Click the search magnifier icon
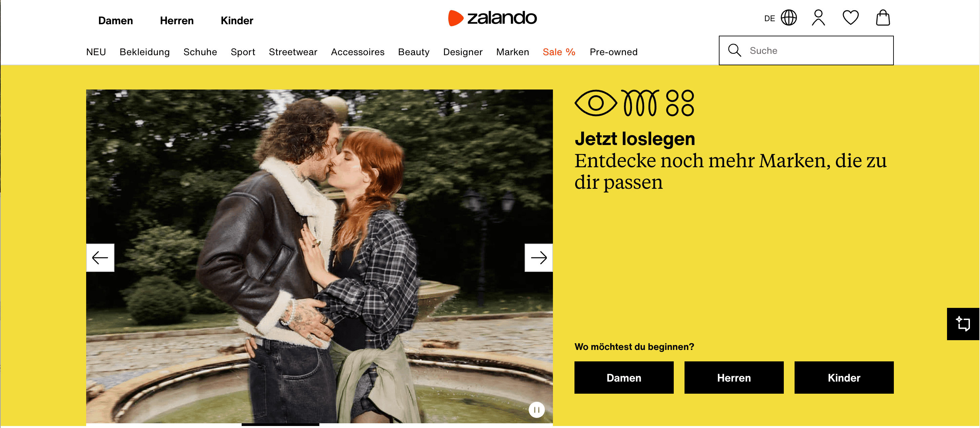980x428 pixels. click(734, 50)
